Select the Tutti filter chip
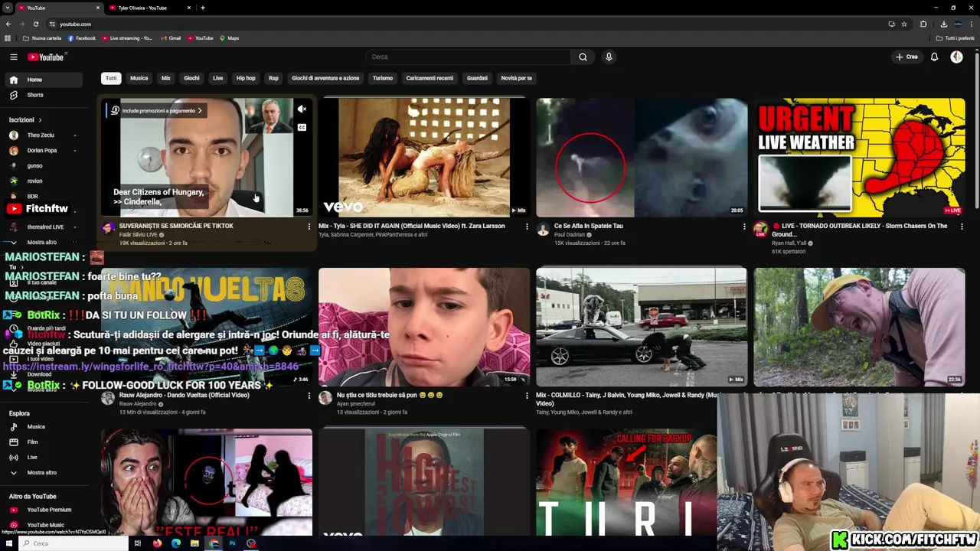This screenshot has height=551, width=980. click(111, 78)
